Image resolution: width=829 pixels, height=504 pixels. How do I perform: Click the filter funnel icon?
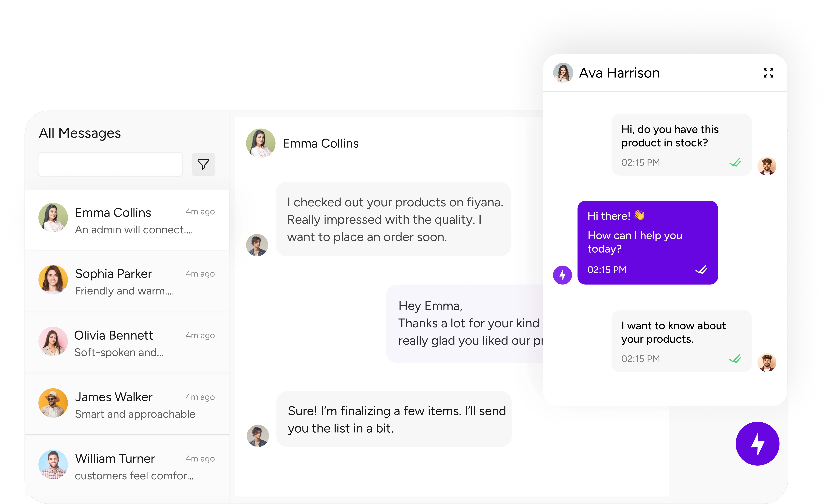tap(203, 164)
